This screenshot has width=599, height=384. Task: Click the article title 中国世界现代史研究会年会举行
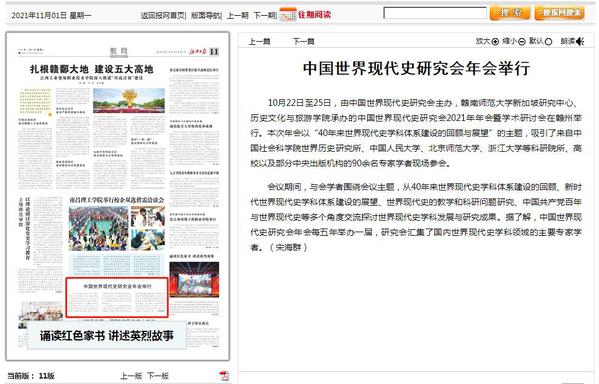click(416, 68)
